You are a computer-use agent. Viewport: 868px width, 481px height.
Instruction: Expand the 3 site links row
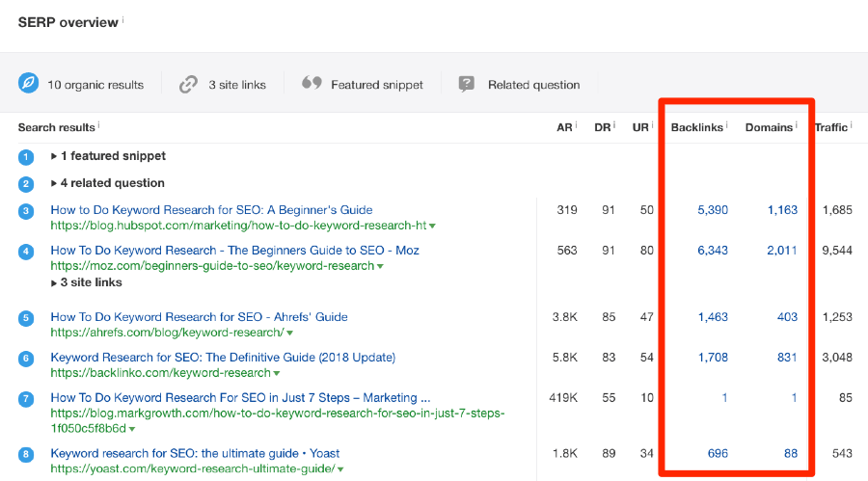pyautogui.click(x=87, y=282)
